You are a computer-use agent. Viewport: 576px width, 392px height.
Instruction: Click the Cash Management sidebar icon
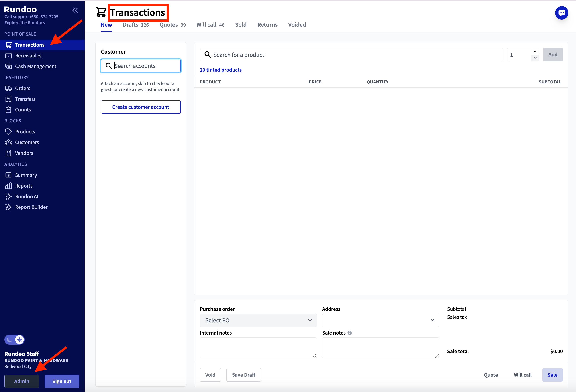click(x=8, y=66)
